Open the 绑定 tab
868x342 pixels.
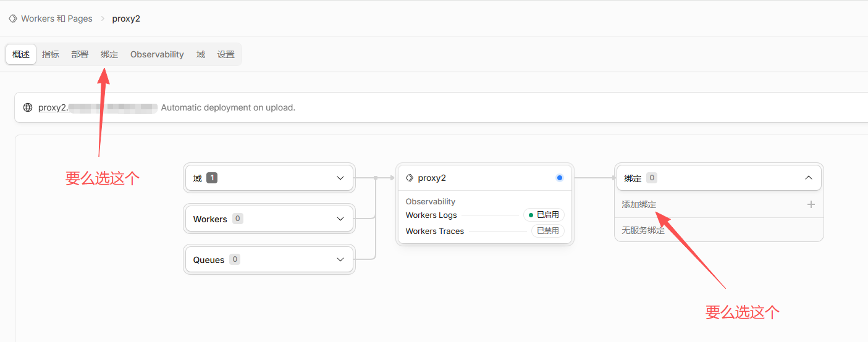109,54
